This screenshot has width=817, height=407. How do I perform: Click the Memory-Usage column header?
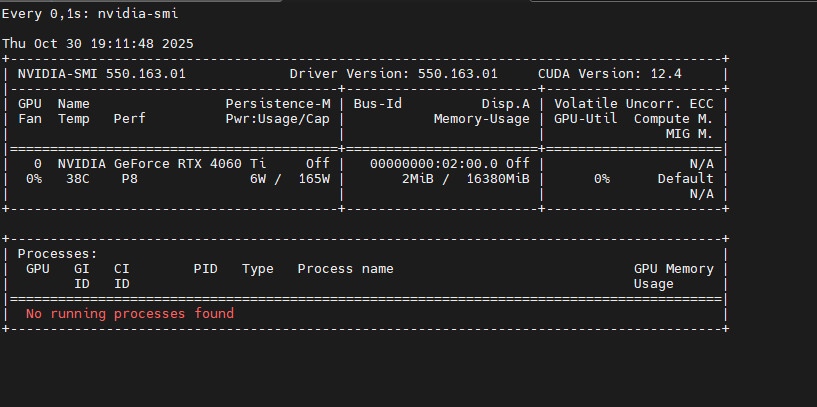click(x=481, y=119)
